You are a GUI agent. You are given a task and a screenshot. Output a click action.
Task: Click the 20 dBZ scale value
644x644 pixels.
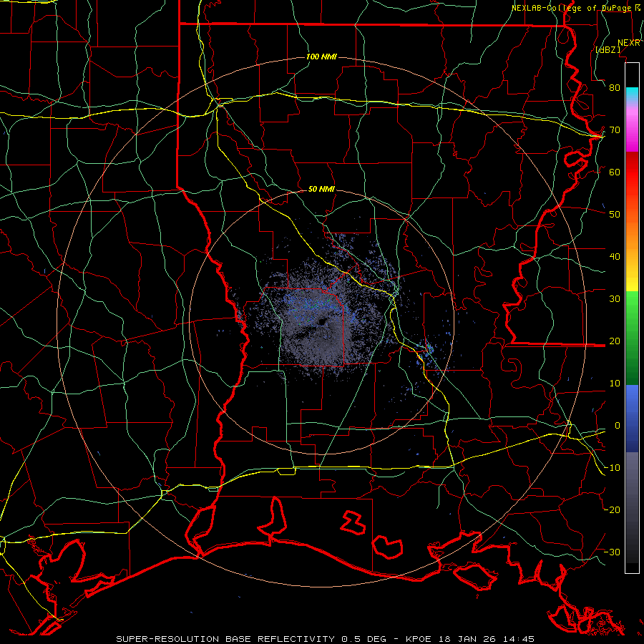tap(615, 341)
